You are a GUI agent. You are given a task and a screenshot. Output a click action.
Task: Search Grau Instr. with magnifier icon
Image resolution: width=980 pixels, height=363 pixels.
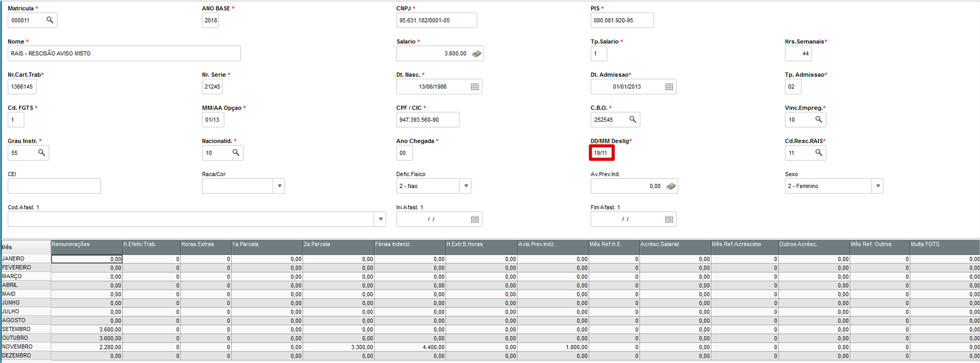click(x=42, y=153)
